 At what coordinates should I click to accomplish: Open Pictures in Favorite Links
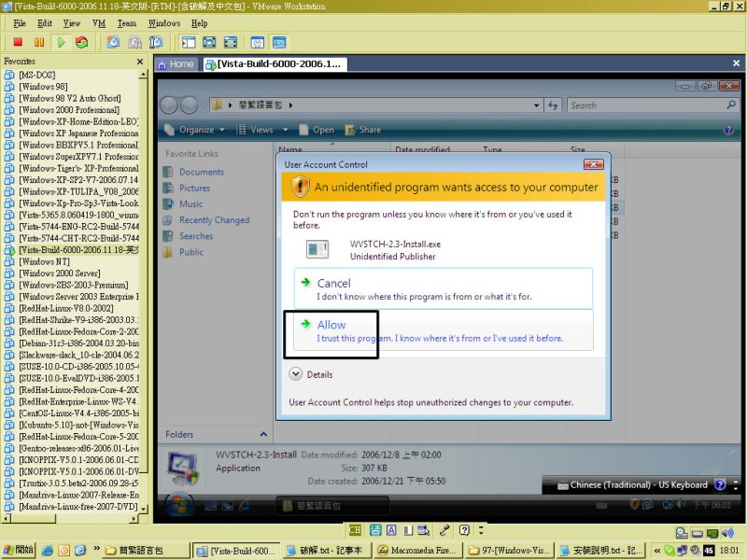point(194,189)
